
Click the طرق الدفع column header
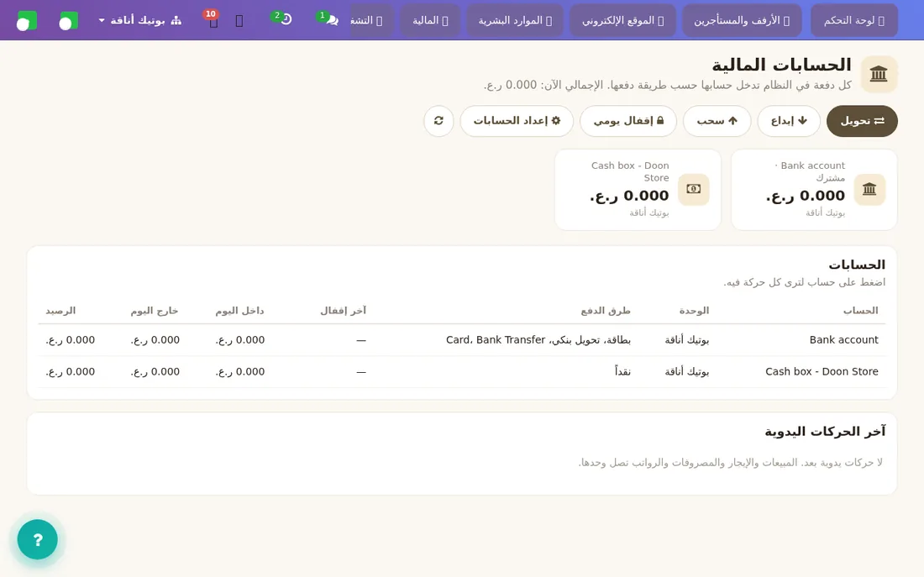[605, 311]
